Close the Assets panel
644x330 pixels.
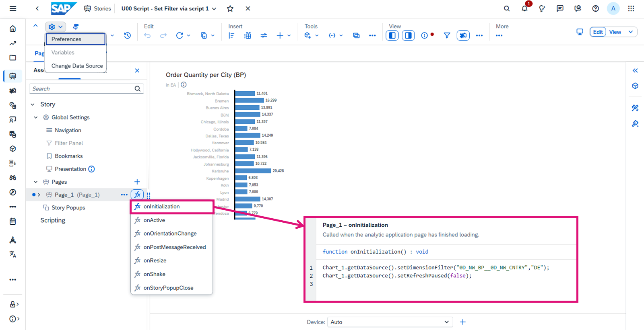click(137, 70)
